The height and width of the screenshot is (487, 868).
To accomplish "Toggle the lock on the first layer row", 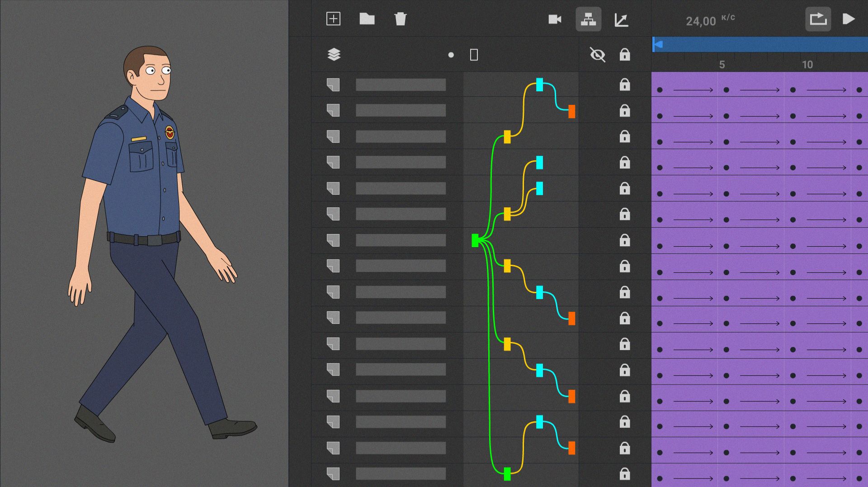I will pyautogui.click(x=624, y=84).
